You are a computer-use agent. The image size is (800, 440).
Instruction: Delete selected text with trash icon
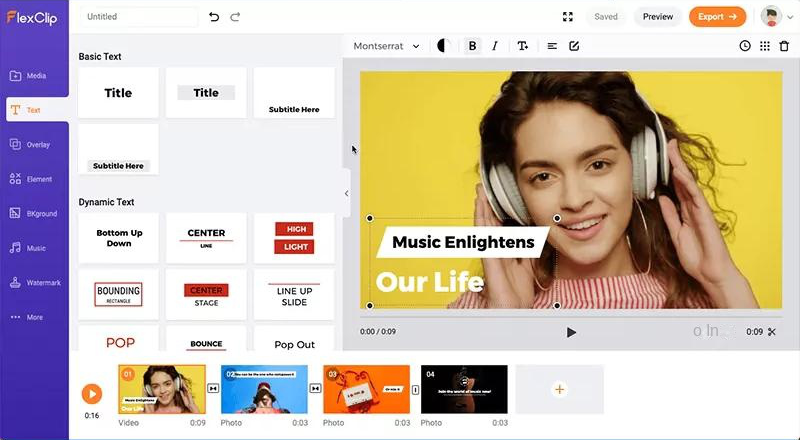(785, 46)
